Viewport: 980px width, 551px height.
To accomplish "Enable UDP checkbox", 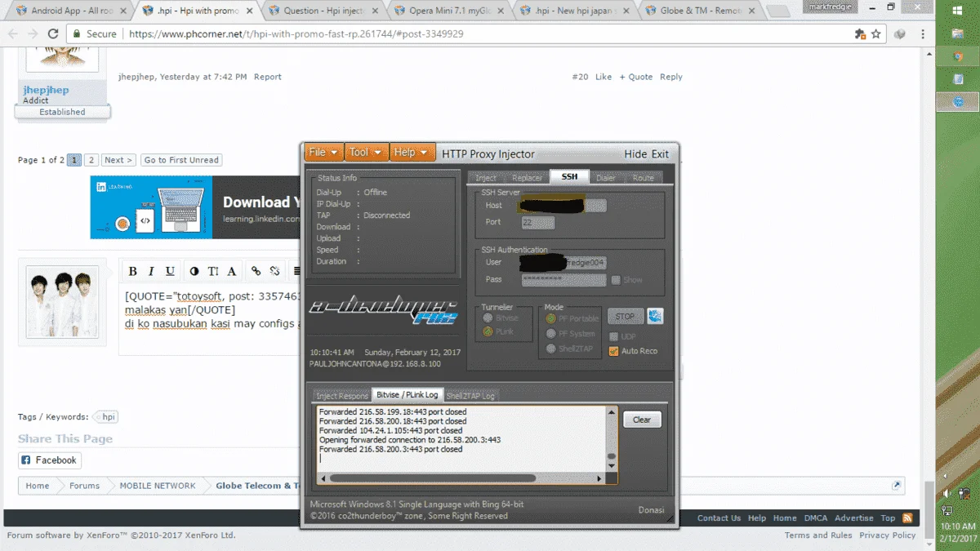I will click(613, 336).
